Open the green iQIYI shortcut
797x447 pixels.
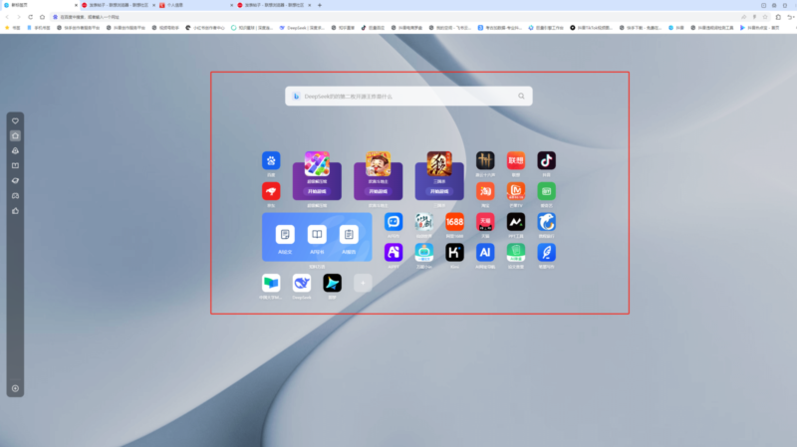[x=546, y=191]
